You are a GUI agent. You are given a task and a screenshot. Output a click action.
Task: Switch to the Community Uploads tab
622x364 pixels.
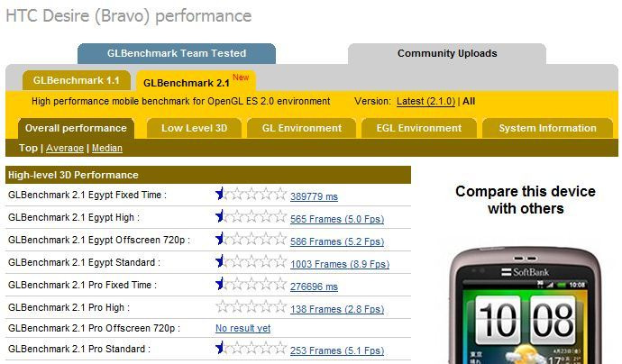pos(447,53)
